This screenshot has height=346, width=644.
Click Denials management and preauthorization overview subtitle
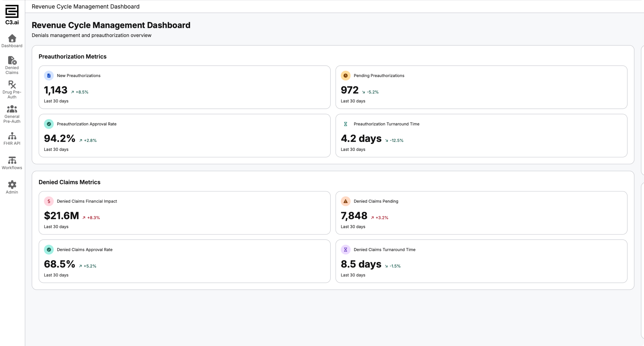pyautogui.click(x=92, y=35)
